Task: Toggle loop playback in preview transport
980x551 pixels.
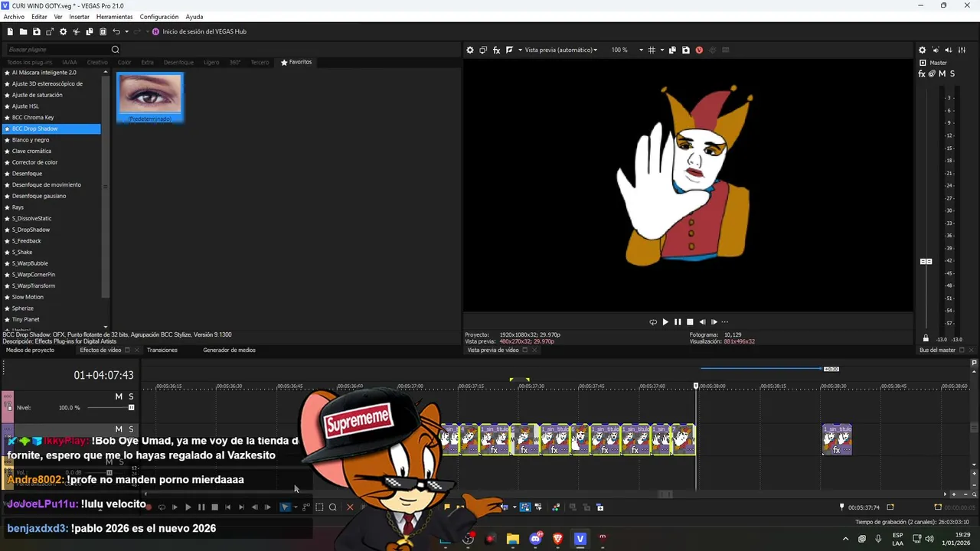Action: click(653, 322)
